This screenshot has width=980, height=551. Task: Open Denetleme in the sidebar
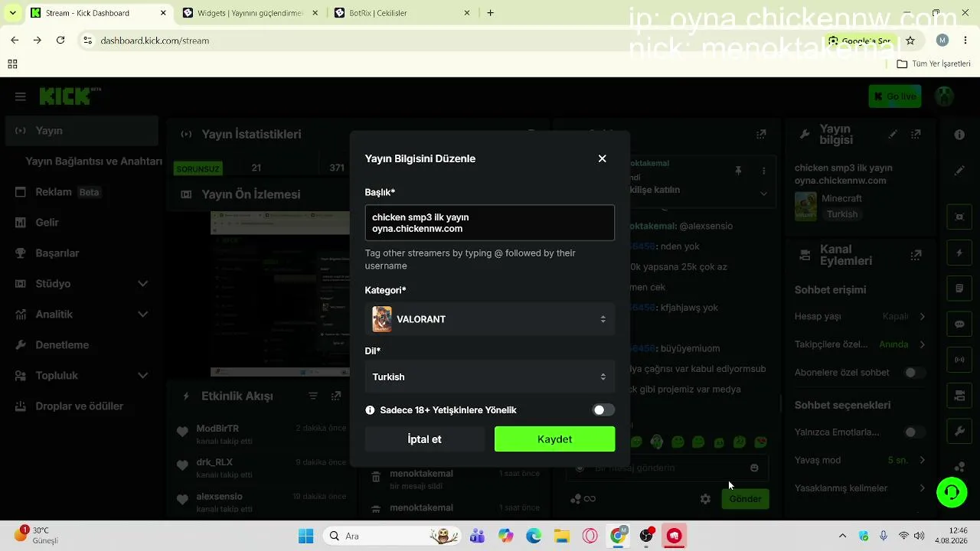pyautogui.click(x=82, y=345)
